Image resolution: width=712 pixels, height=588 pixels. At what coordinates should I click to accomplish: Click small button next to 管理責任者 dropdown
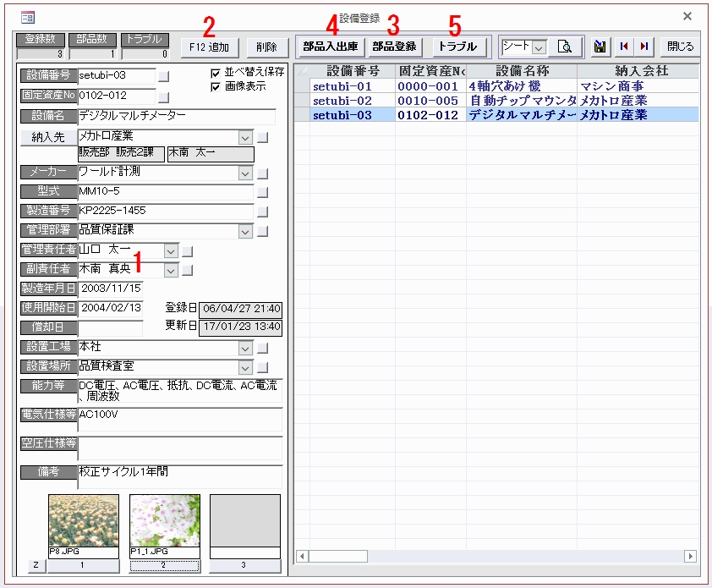click(188, 250)
